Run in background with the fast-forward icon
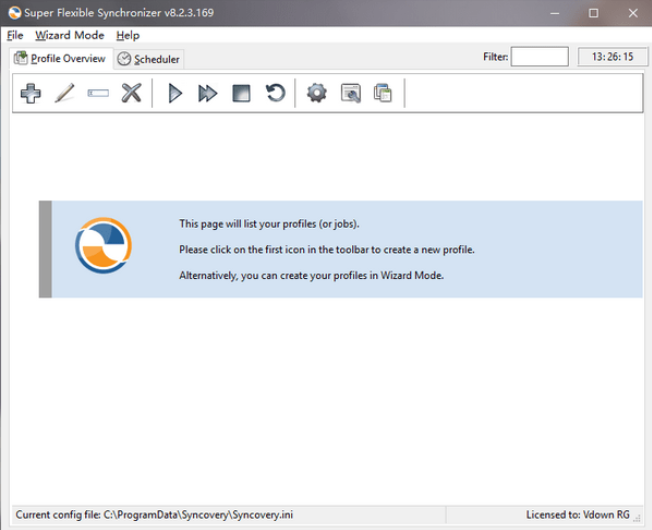The image size is (652, 530). pyautogui.click(x=207, y=93)
